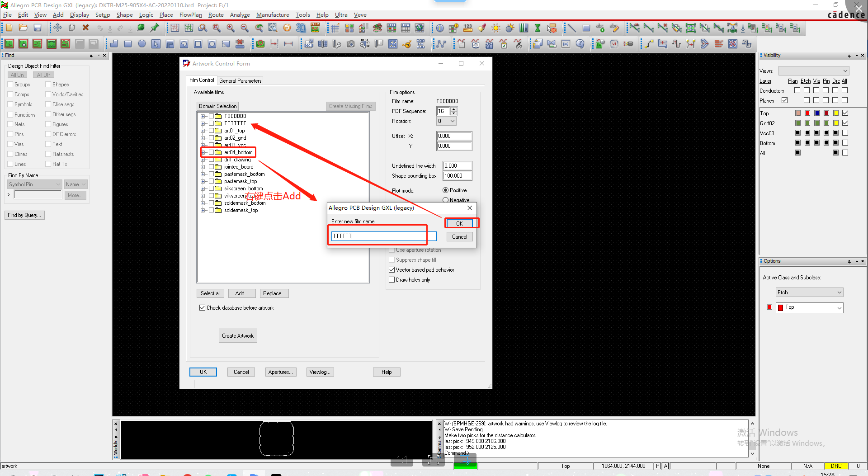Enable the Draw holes only checkbox
Viewport: 868px width, 476px height.
click(x=392, y=280)
